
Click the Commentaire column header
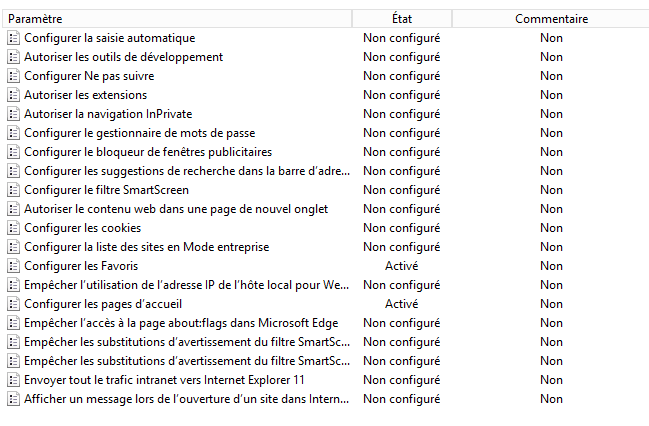click(x=551, y=19)
